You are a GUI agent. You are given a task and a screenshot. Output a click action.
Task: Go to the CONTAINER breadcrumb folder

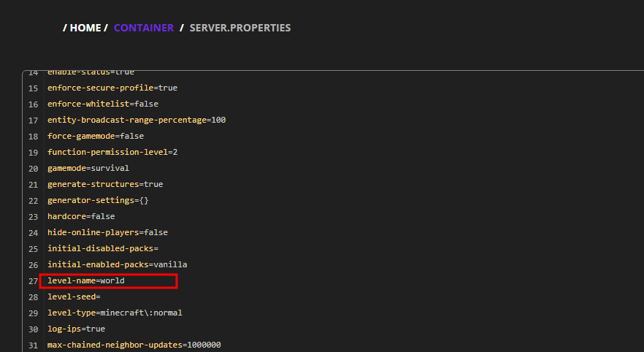144,28
